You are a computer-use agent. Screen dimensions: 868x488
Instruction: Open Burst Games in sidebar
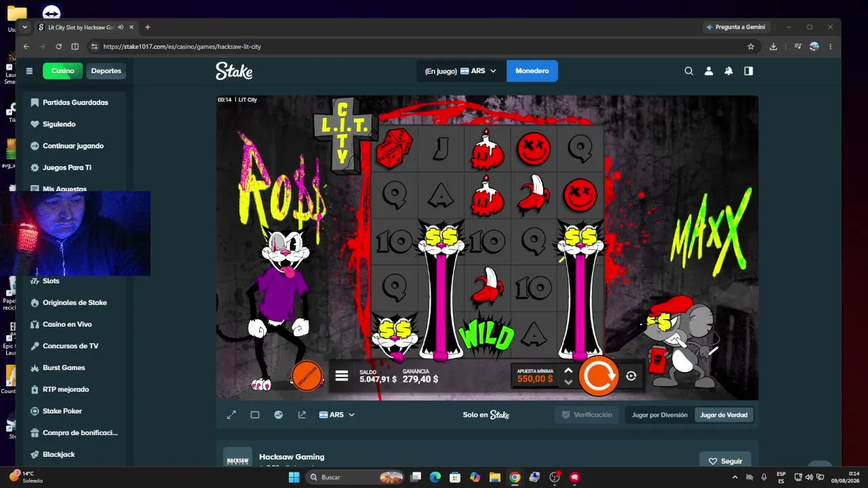(x=75, y=367)
